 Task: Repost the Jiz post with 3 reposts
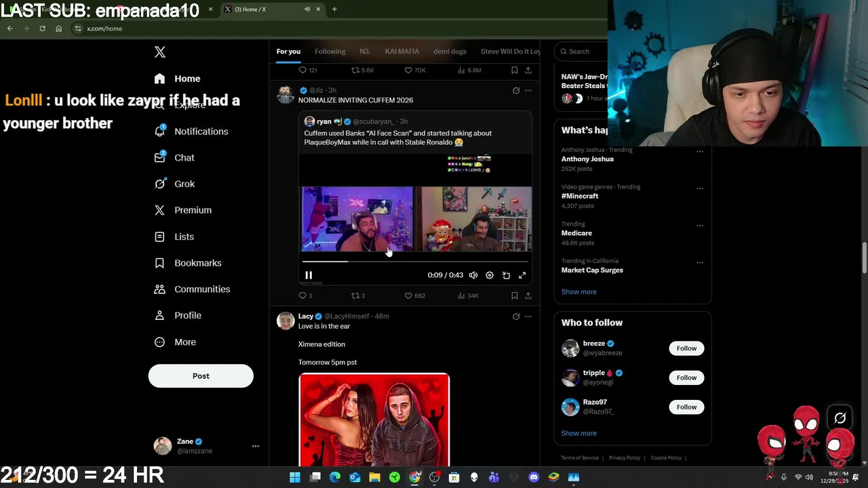[x=358, y=296]
